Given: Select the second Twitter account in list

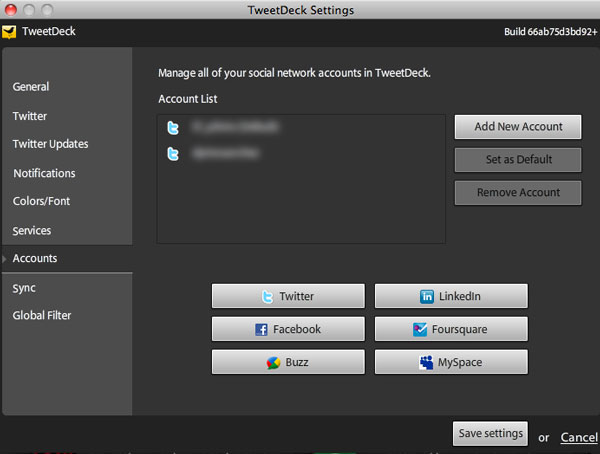Looking at the screenshot, I should click(215, 153).
